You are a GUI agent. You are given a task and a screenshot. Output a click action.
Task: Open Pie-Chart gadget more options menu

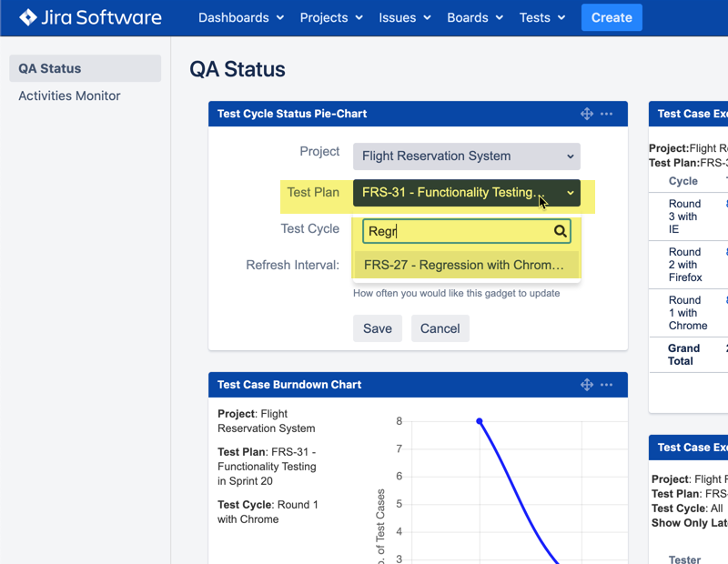(x=607, y=114)
